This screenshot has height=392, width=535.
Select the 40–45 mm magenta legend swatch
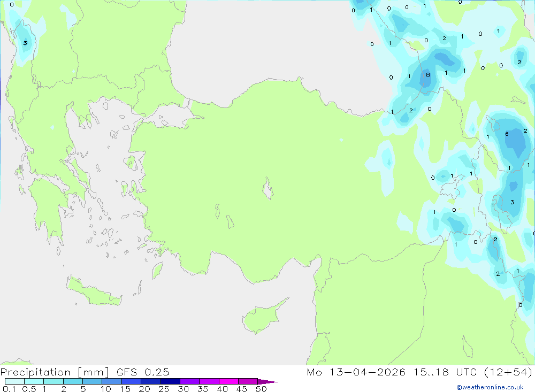[228, 381]
